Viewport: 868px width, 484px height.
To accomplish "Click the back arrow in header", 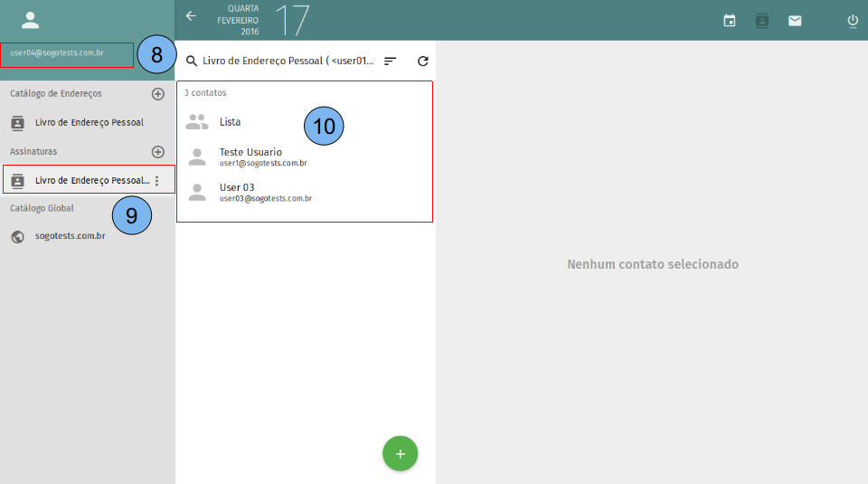I will point(191,16).
